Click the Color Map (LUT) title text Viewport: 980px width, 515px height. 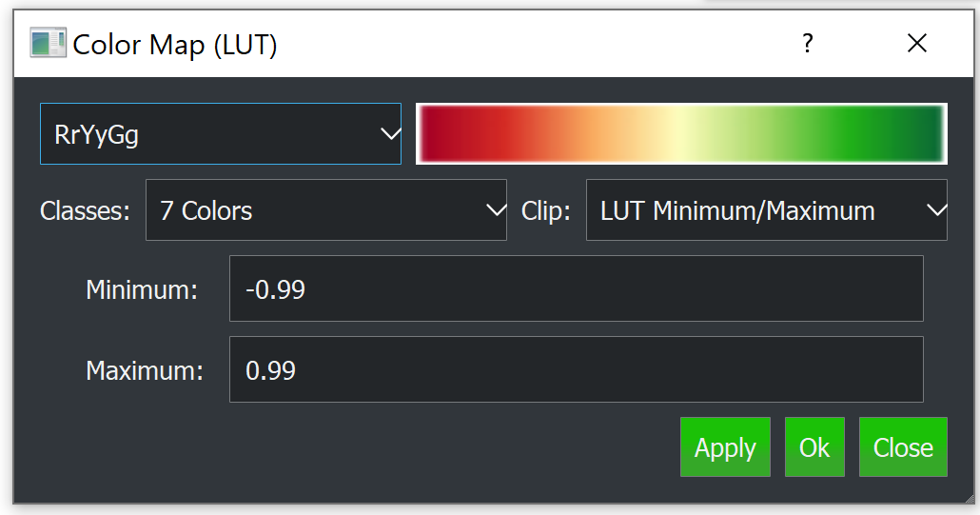tap(175, 45)
